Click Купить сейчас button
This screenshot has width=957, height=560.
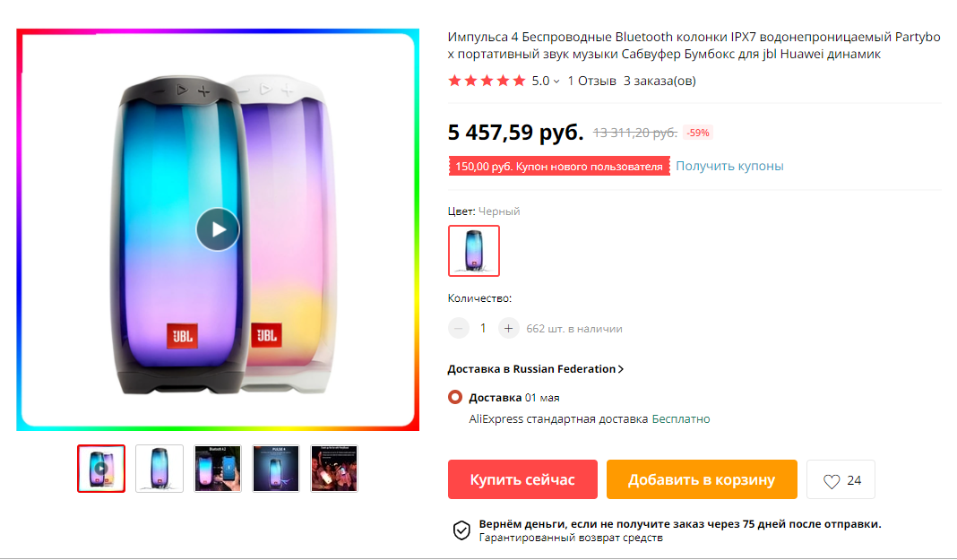pyautogui.click(x=522, y=479)
